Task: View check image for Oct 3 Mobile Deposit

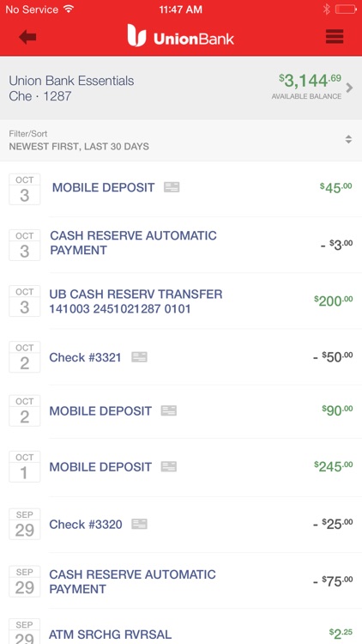Action: [x=172, y=187]
